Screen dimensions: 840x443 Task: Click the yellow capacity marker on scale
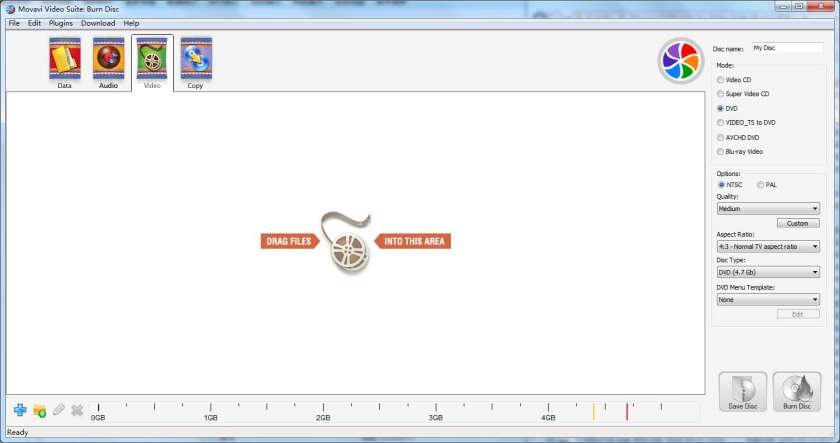(594, 411)
